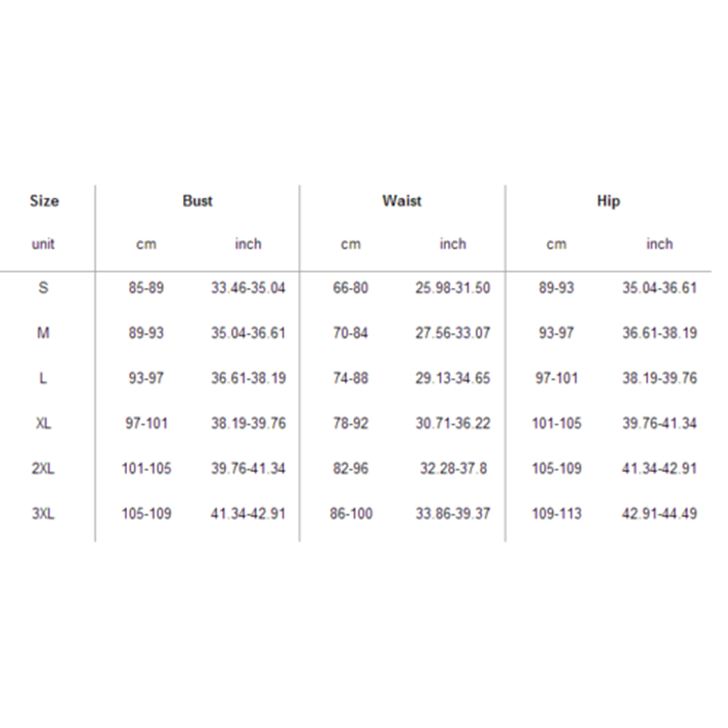Click hip inch value 42.91-44.49
Screen dimensions: 728x728
[x=660, y=514]
